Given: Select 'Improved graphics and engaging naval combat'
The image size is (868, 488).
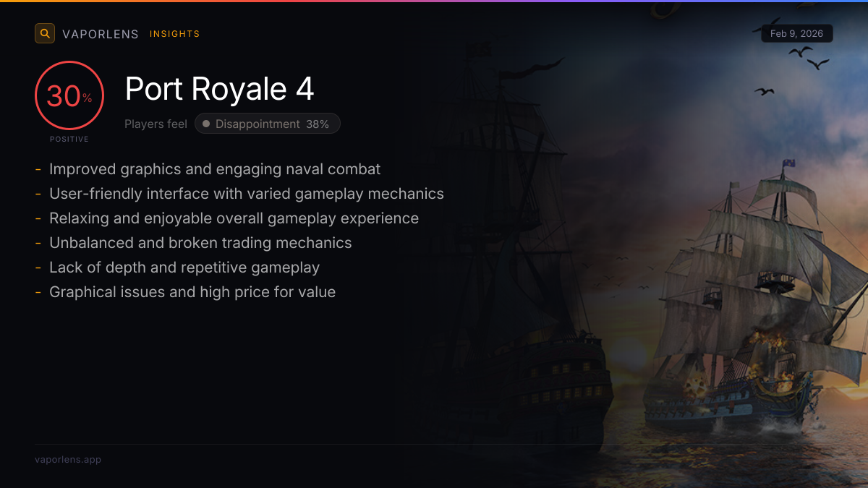Looking at the screenshot, I should (x=215, y=169).
